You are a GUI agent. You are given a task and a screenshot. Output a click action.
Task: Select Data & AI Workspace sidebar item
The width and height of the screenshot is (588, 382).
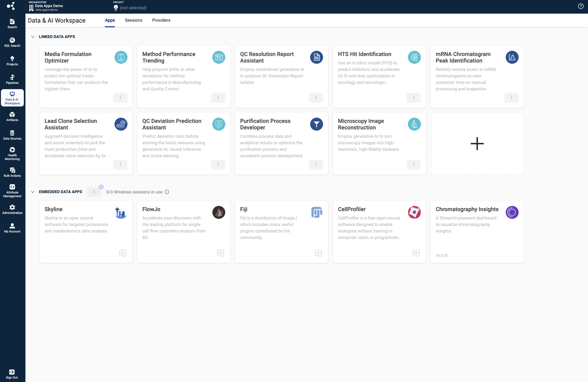[x=12, y=98]
